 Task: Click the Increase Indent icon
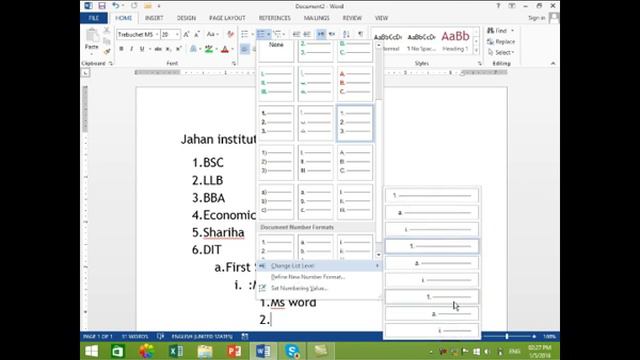pyautogui.click(x=307, y=34)
